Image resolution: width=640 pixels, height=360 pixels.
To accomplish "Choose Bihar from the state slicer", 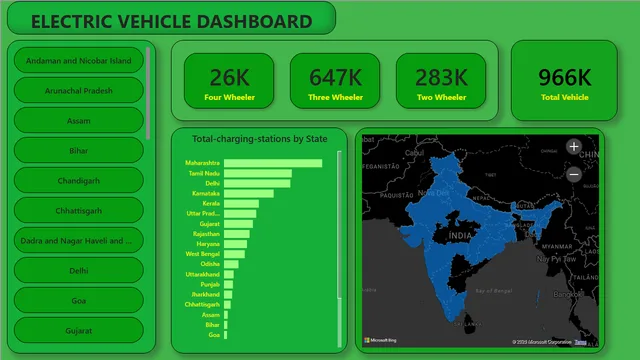I will 79,151.
